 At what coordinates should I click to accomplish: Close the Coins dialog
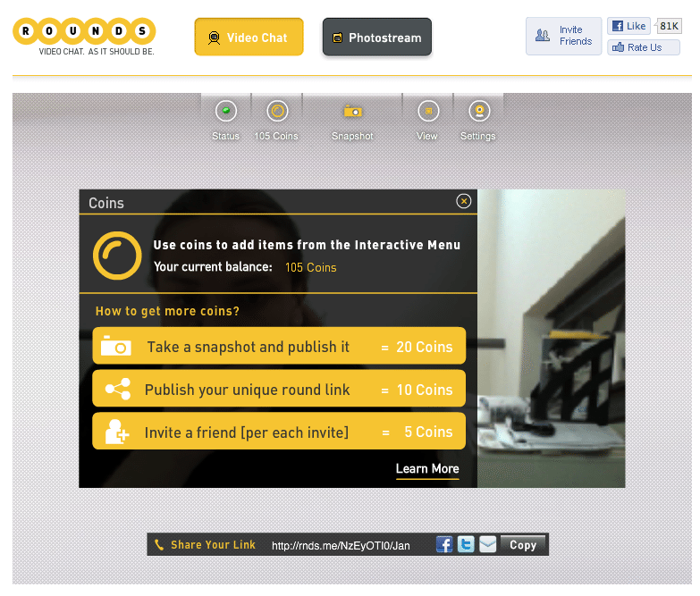click(x=464, y=201)
